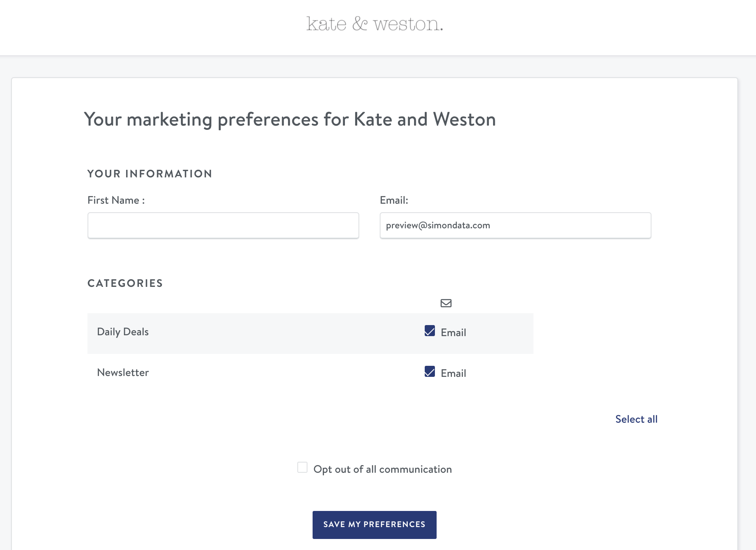Check Opt out of all communication
This screenshot has height=550, width=756.
pyautogui.click(x=302, y=467)
